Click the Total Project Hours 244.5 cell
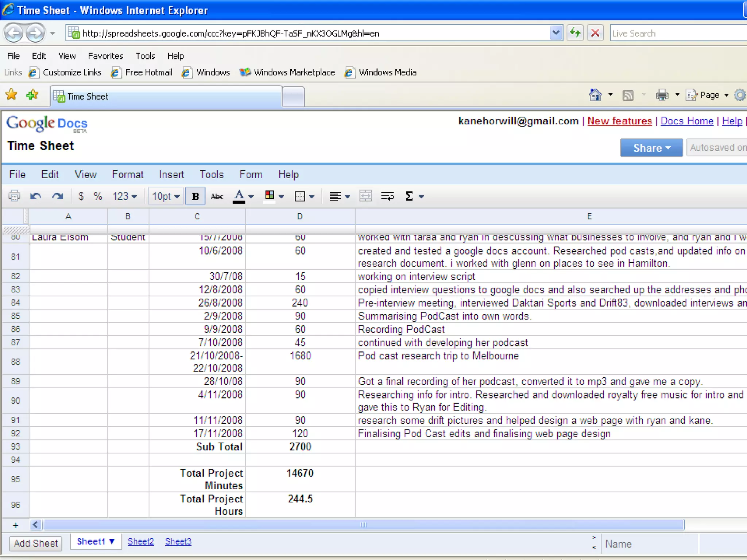The image size is (747, 560). tap(300, 504)
